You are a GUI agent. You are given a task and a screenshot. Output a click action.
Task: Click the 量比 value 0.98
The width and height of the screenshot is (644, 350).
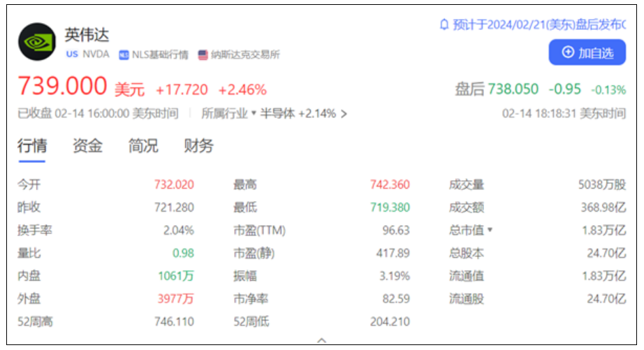click(x=183, y=253)
